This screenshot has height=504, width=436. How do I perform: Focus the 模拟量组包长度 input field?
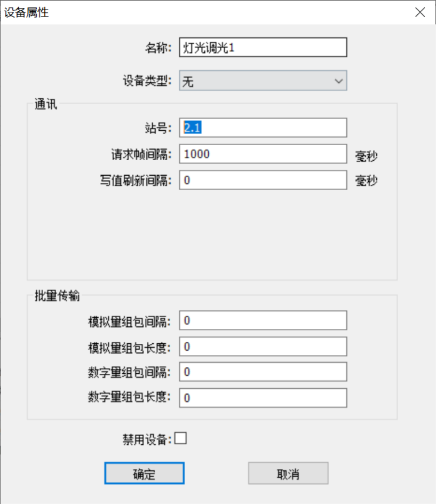(x=263, y=346)
